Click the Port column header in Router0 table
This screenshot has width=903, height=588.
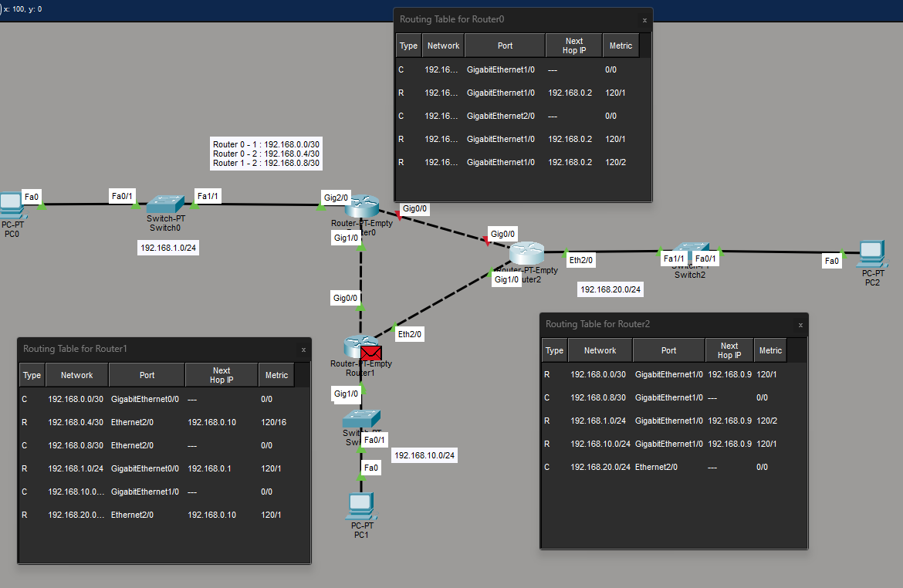pos(505,46)
